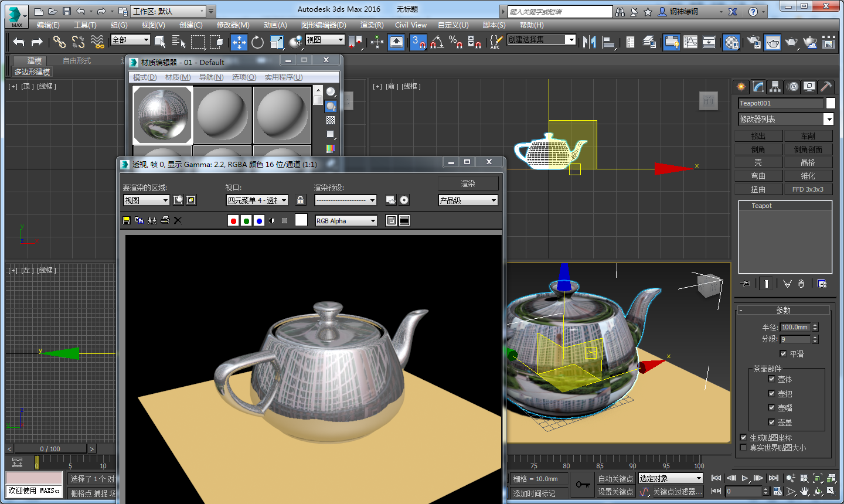
Task: Copy the rendered image with clipboard icon
Action: point(138,220)
